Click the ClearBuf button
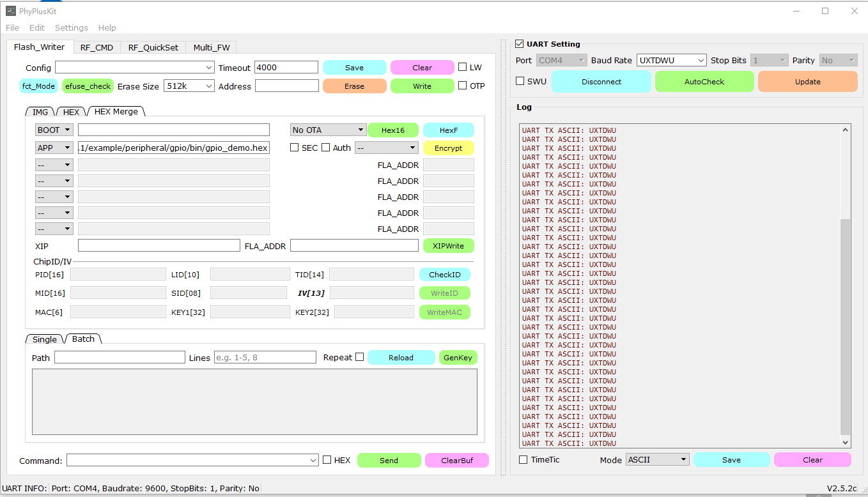The image size is (868, 497). [x=457, y=461]
